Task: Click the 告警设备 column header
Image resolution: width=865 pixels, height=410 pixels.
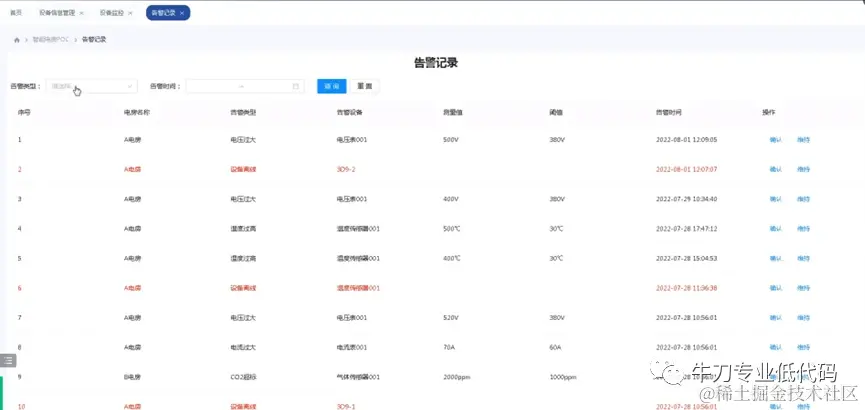Action: pos(349,112)
